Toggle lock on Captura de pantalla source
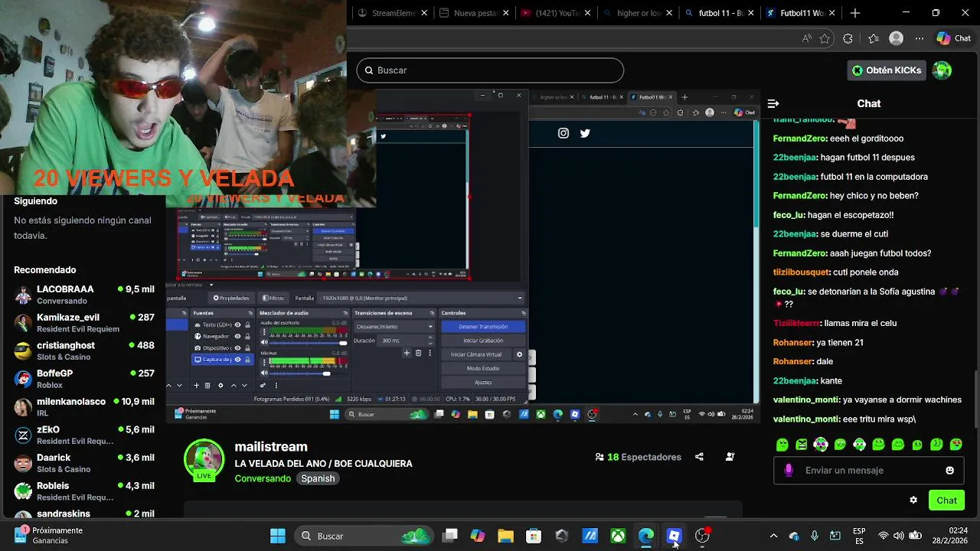The height and width of the screenshot is (551, 980). coord(248,360)
